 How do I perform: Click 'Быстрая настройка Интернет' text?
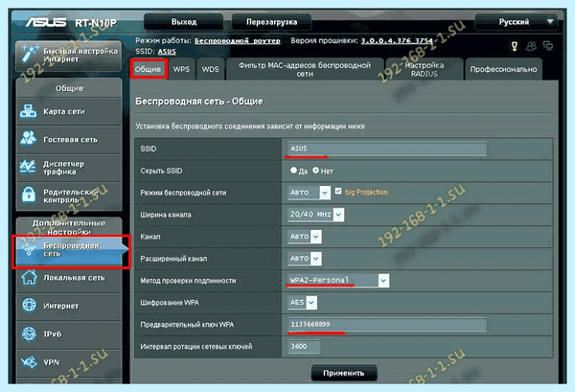[x=80, y=55]
